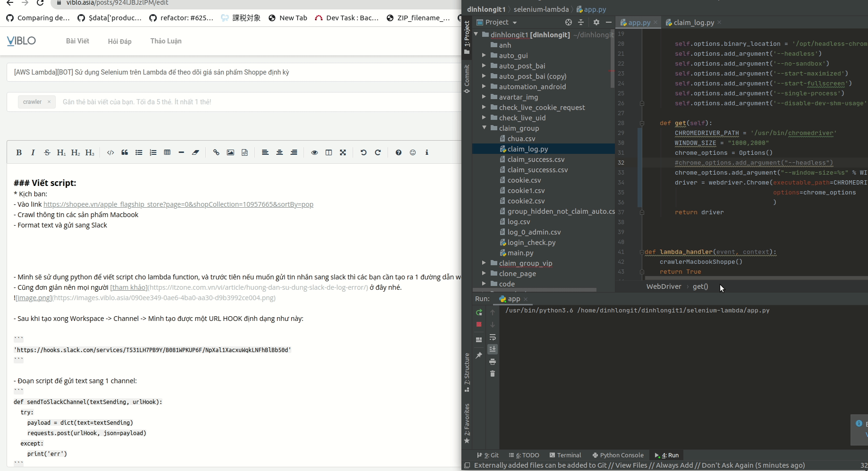Image resolution: width=868 pixels, height=471 pixels.
Task: Enable soft-wrap in the Run output
Action: pos(494,337)
